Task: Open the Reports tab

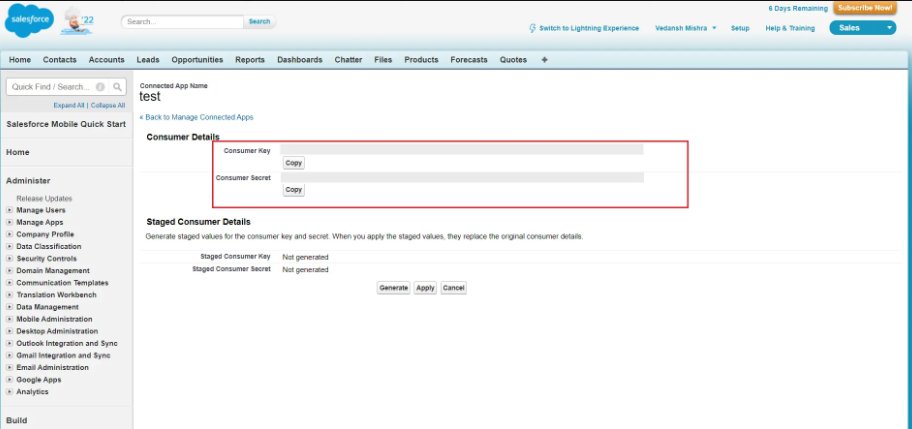Action: pyautogui.click(x=250, y=59)
